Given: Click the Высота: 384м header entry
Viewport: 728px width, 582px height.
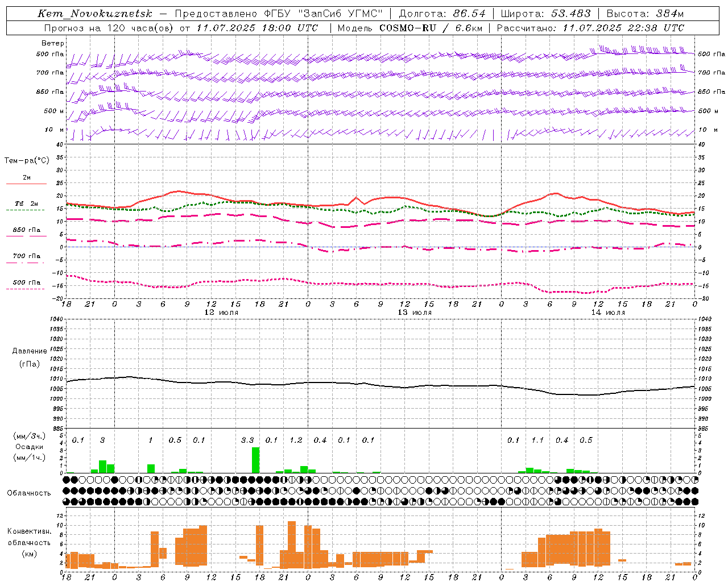Looking at the screenshot, I should (x=645, y=14).
